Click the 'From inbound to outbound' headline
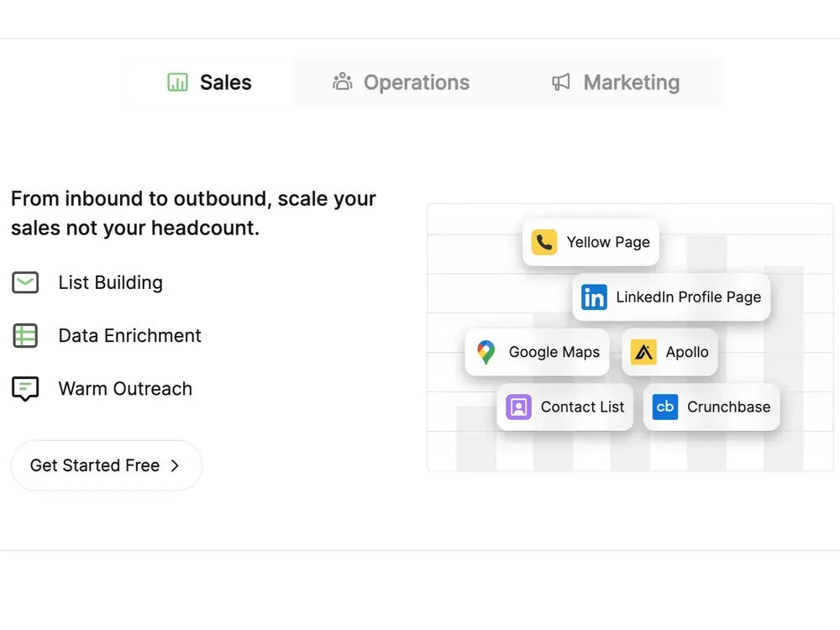Image resolution: width=840 pixels, height=630 pixels. tap(193, 213)
